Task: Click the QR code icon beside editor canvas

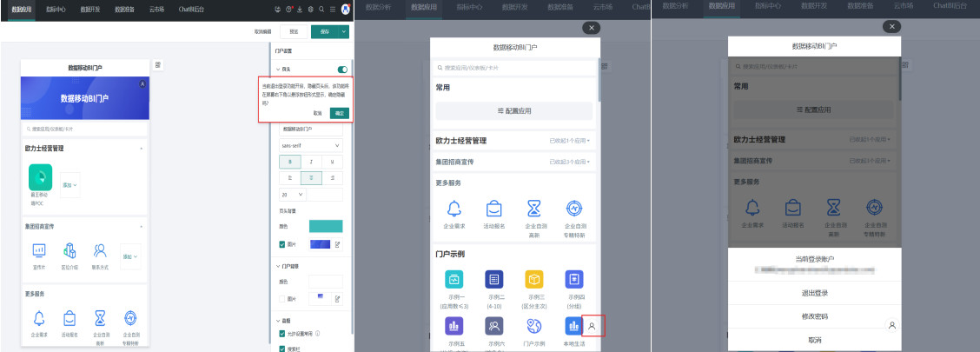Action: coord(157,65)
